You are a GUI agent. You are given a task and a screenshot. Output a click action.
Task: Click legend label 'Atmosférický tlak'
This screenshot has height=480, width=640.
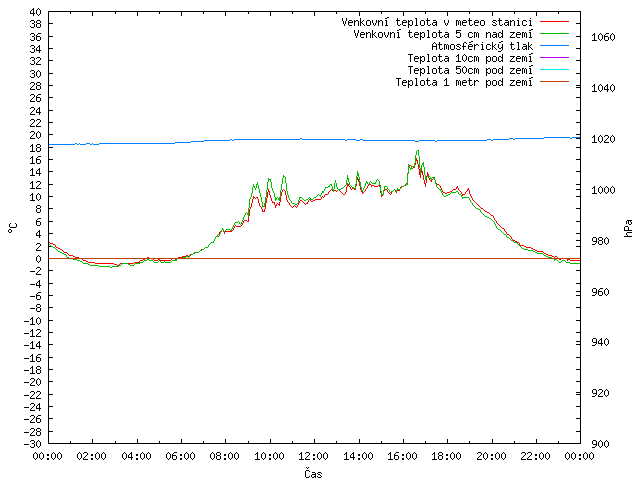(482, 46)
